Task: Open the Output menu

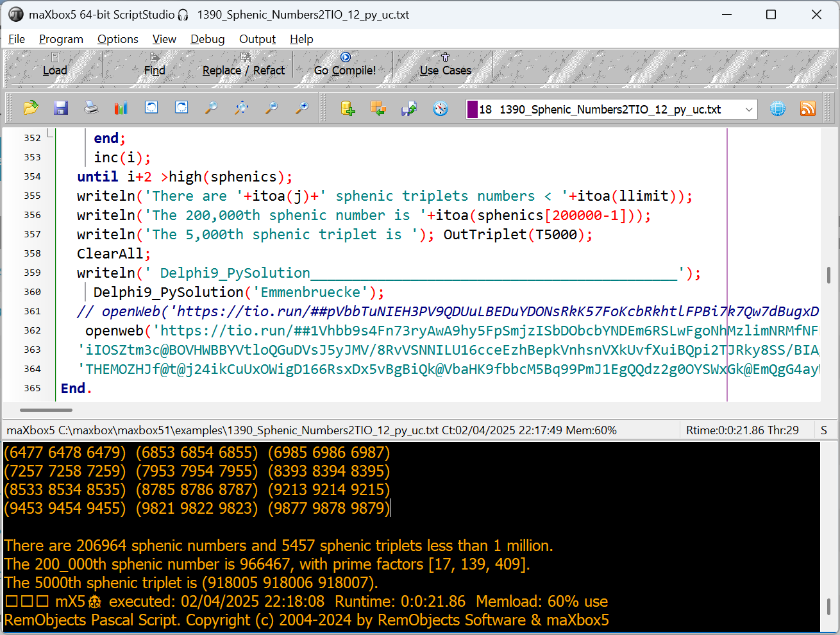Action: point(257,39)
